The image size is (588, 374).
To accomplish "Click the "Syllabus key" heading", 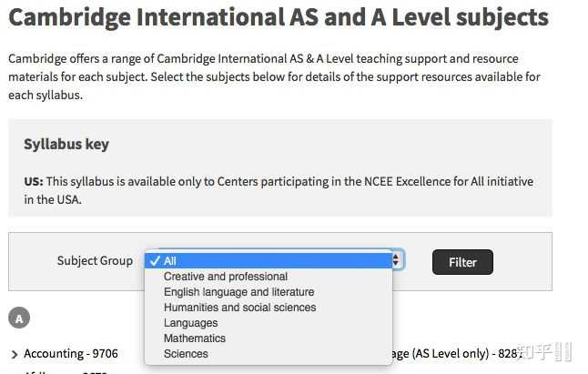I will pos(66,145).
